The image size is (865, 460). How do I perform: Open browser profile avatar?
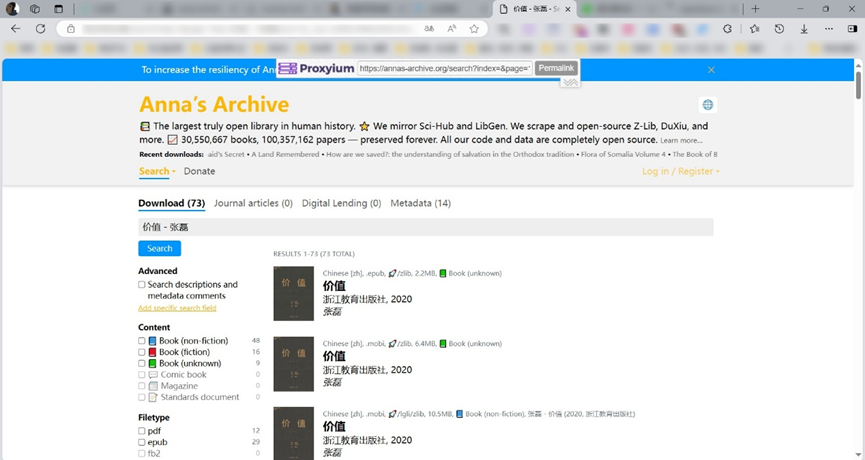(x=12, y=9)
